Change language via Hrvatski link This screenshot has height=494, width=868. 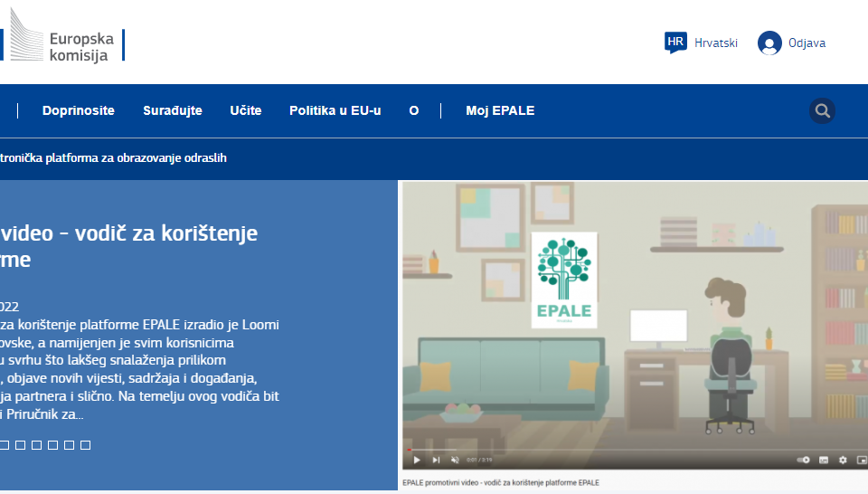pos(716,43)
